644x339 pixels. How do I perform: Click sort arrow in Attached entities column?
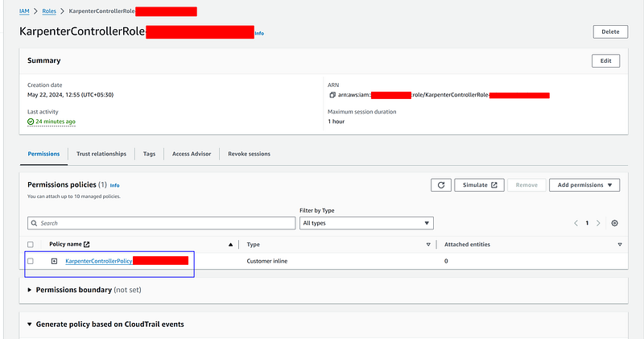coord(620,245)
